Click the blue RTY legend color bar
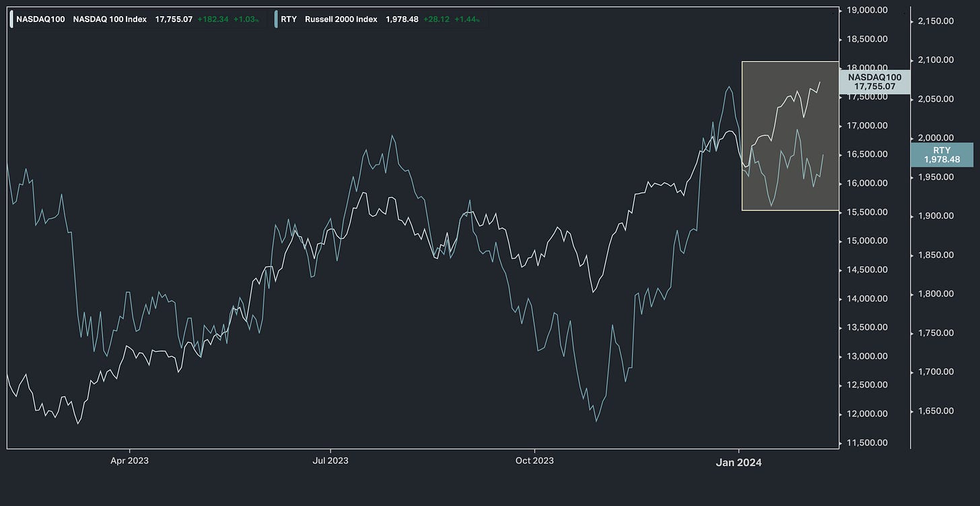 (x=275, y=20)
